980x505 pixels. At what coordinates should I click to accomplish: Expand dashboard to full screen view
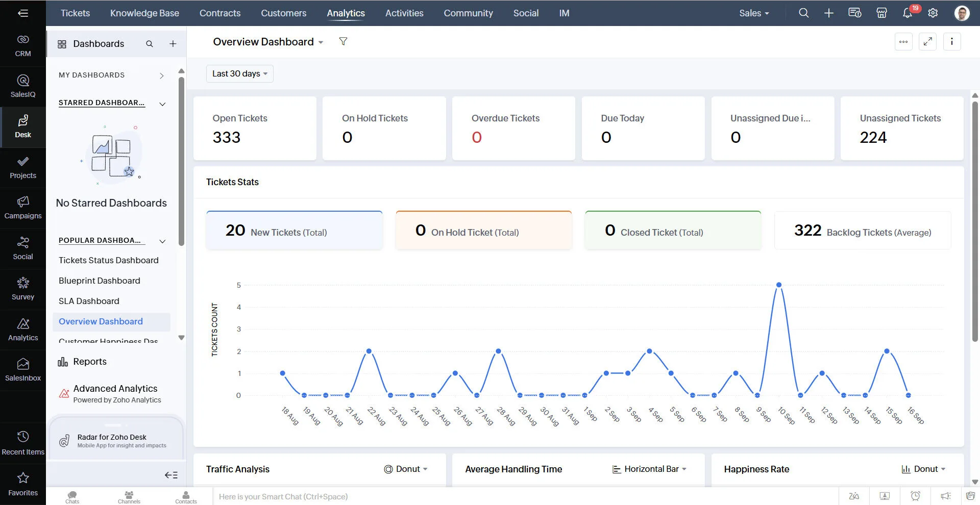point(927,42)
